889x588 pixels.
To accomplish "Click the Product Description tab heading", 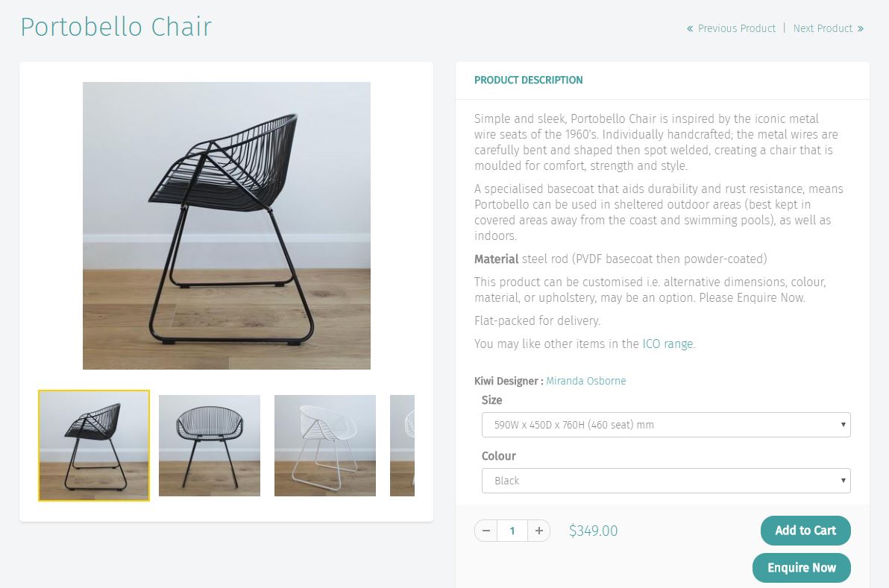I will point(529,80).
